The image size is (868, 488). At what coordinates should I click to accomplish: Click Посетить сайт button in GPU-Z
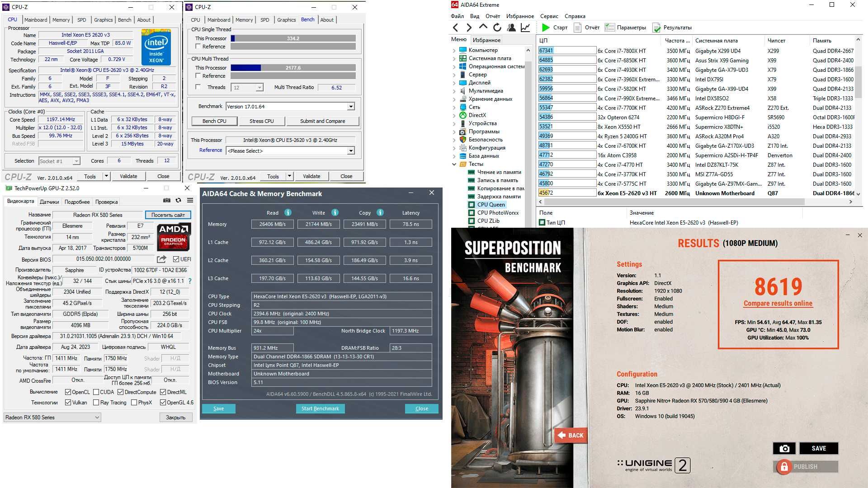click(168, 215)
